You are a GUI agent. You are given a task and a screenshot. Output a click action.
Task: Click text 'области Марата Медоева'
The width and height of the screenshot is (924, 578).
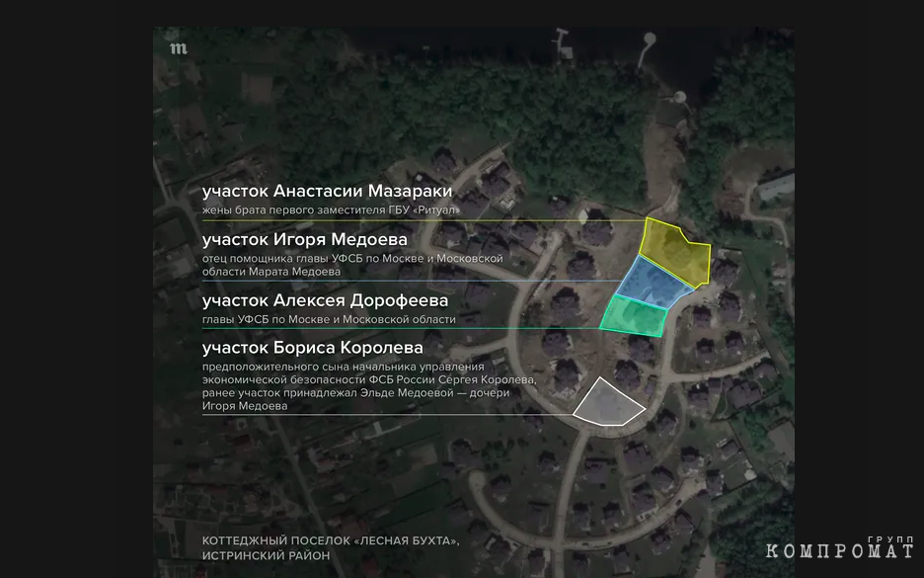[271, 272]
